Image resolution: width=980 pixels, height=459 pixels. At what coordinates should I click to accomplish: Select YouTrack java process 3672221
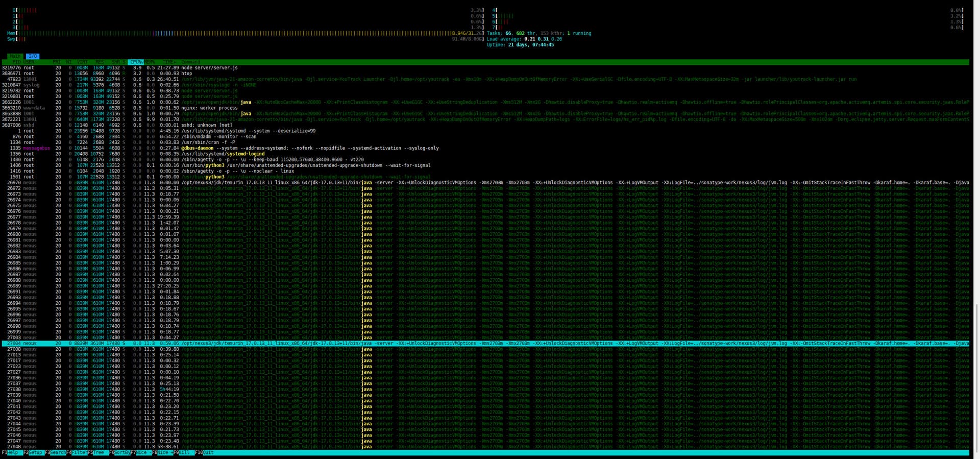coord(485,119)
